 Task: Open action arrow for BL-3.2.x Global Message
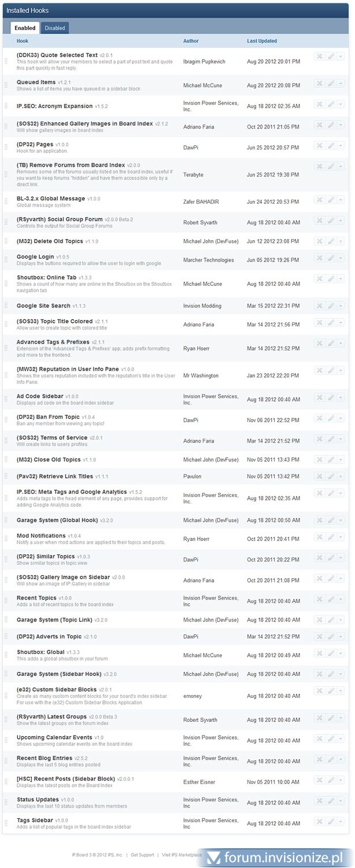[x=340, y=200]
